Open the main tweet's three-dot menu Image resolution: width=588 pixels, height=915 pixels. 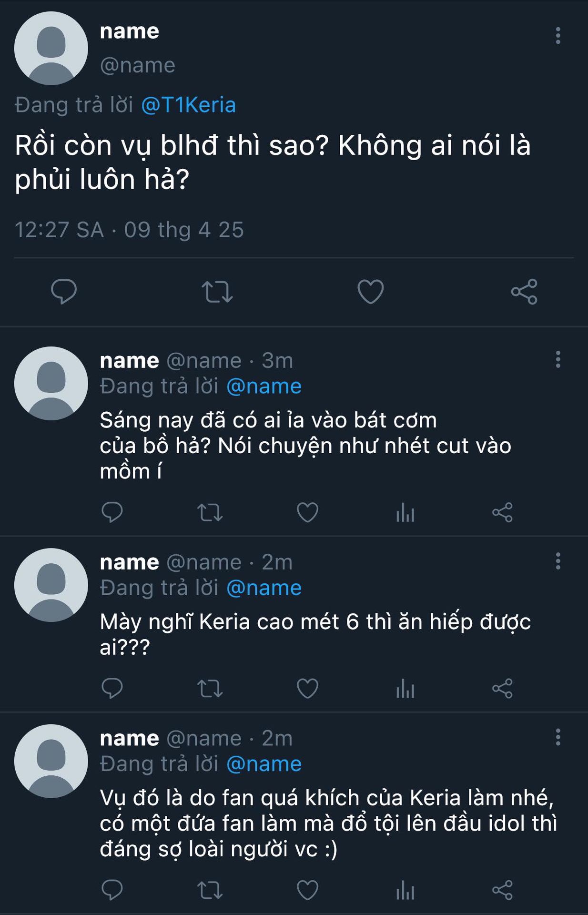point(558,36)
